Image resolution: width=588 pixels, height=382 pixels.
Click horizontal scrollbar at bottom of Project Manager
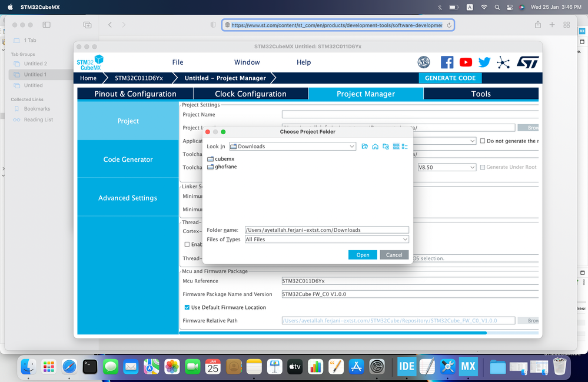point(333,333)
